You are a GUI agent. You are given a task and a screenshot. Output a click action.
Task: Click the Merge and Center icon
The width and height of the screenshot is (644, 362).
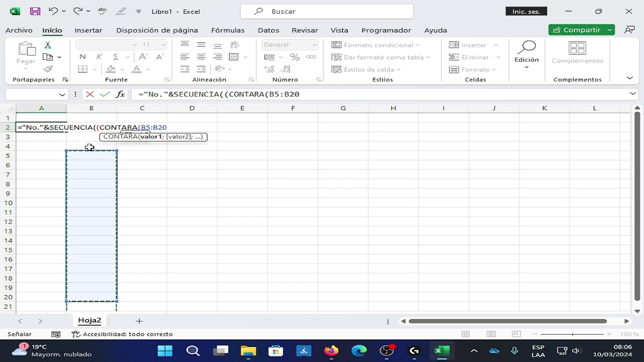tap(233, 57)
